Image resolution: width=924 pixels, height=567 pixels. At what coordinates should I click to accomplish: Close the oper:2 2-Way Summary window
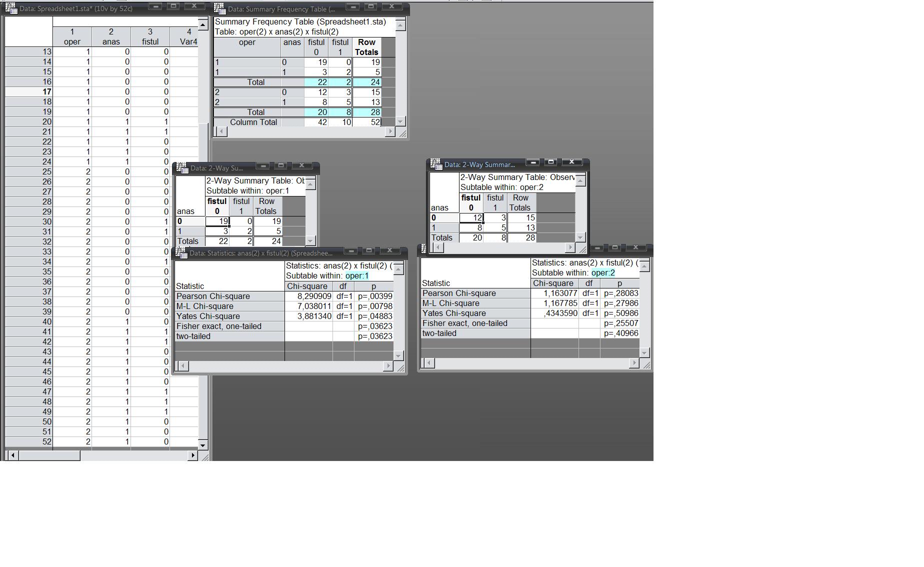pos(571,162)
